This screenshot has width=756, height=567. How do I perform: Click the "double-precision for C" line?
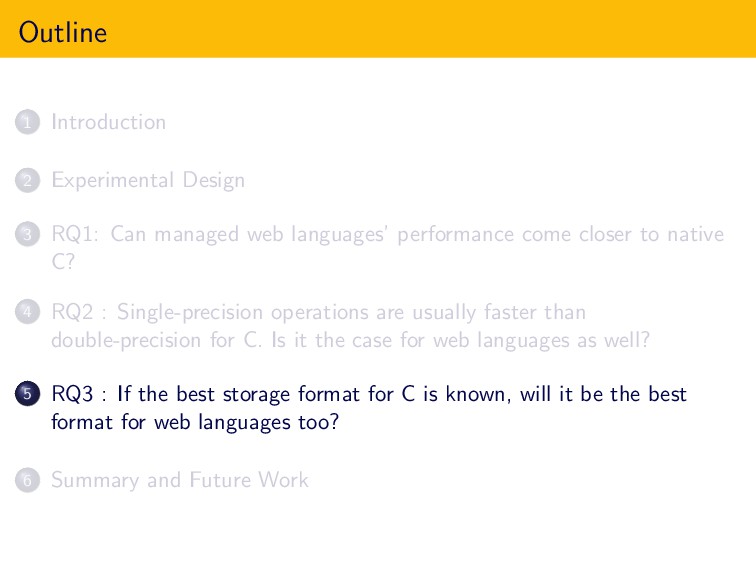pyautogui.click(x=156, y=340)
